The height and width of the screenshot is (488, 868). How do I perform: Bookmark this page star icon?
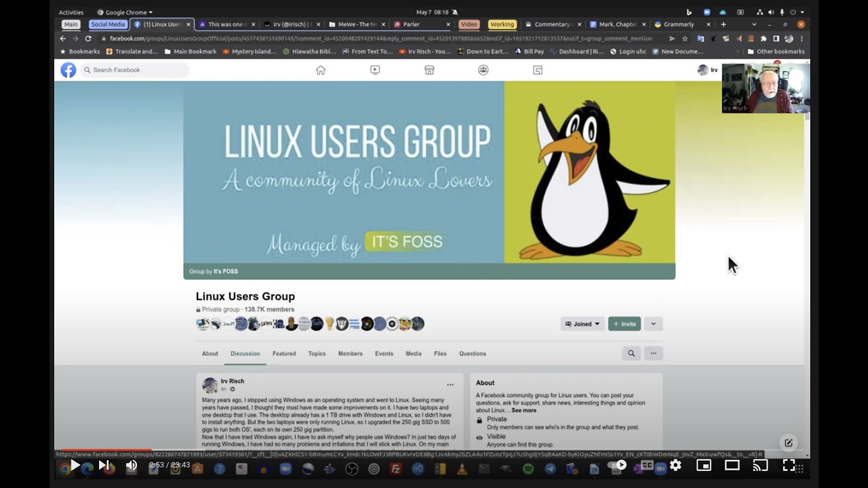click(685, 39)
